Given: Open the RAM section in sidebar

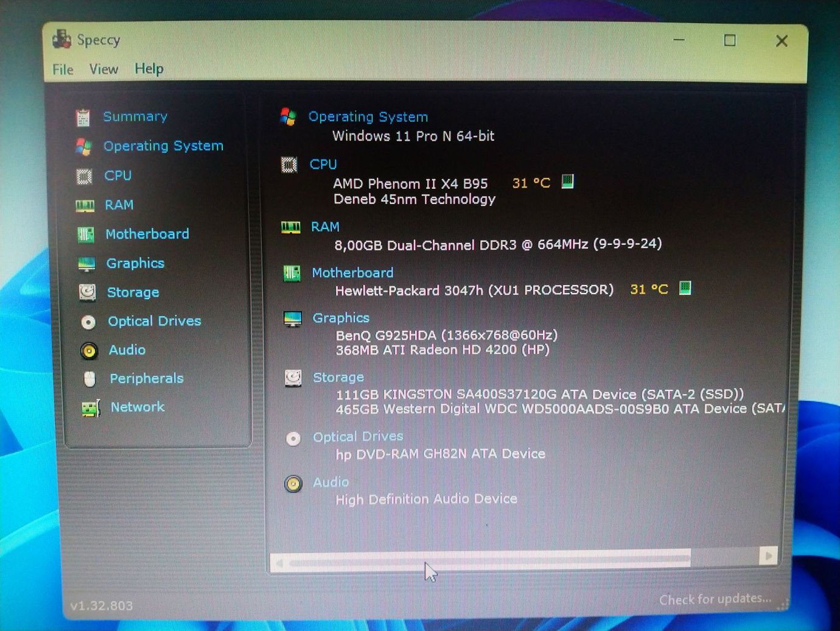Looking at the screenshot, I should 119,205.
